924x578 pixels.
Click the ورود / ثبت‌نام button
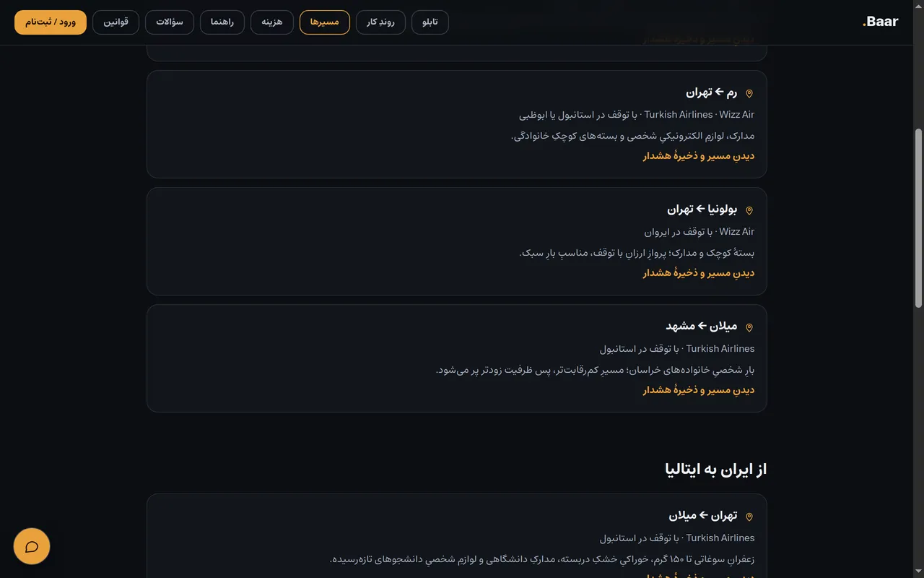pyautogui.click(x=51, y=22)
